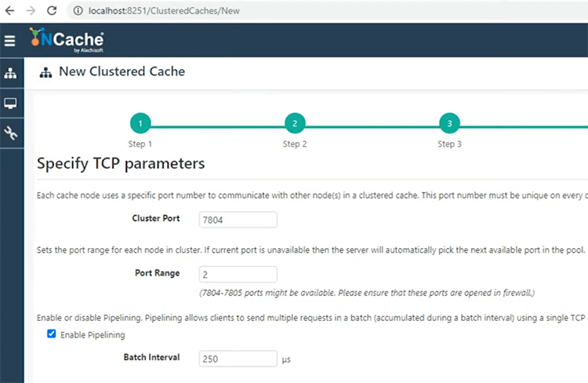
Task: Go to Step 2 circle
Action: pos(295,123)
